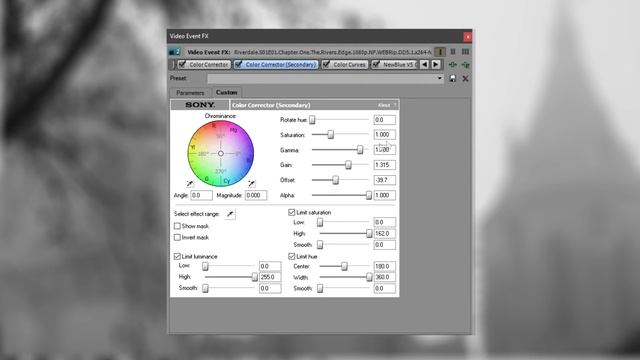Click Limit luminance Smooth slider handle
The width and height of the screenshot is (640, 360).
tap(205, 288)
